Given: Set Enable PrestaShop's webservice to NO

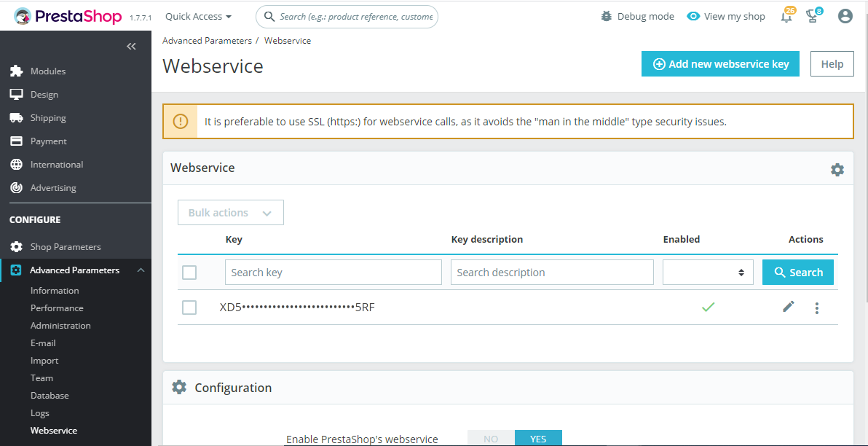Looking at the screenshot, I should click(491, 438).
